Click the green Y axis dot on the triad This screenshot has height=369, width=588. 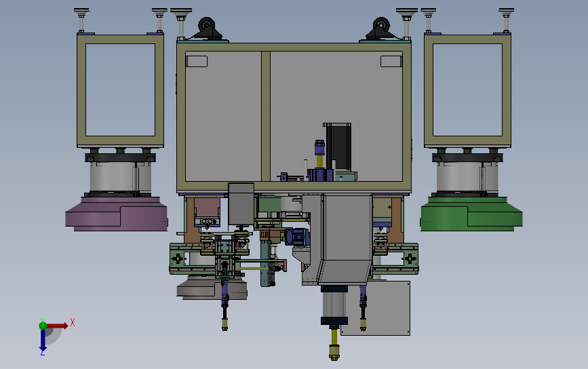(43, 326)
